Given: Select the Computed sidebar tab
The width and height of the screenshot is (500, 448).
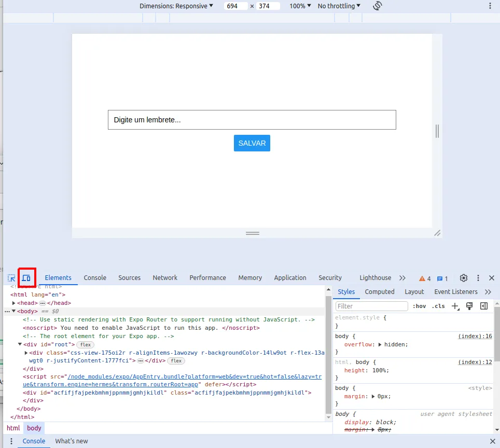Looking at the screenshot, I should tap(380, 292).
